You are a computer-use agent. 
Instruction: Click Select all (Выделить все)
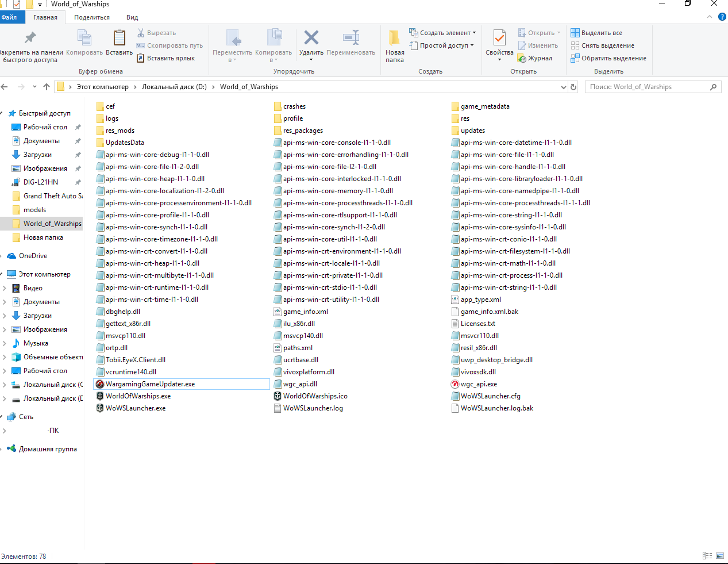pyautogui.click(x=596, y=33)
